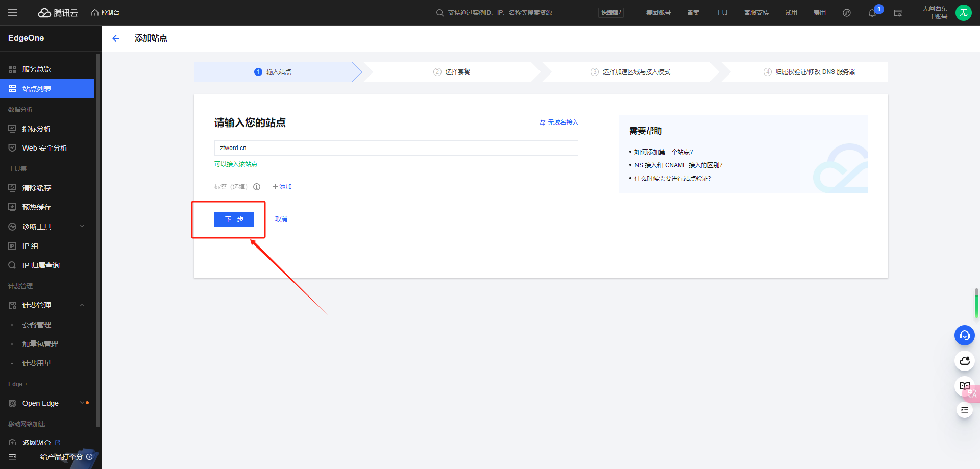980x469 pixels.
Task: Go back with the blue arrow
Action: 116,38
